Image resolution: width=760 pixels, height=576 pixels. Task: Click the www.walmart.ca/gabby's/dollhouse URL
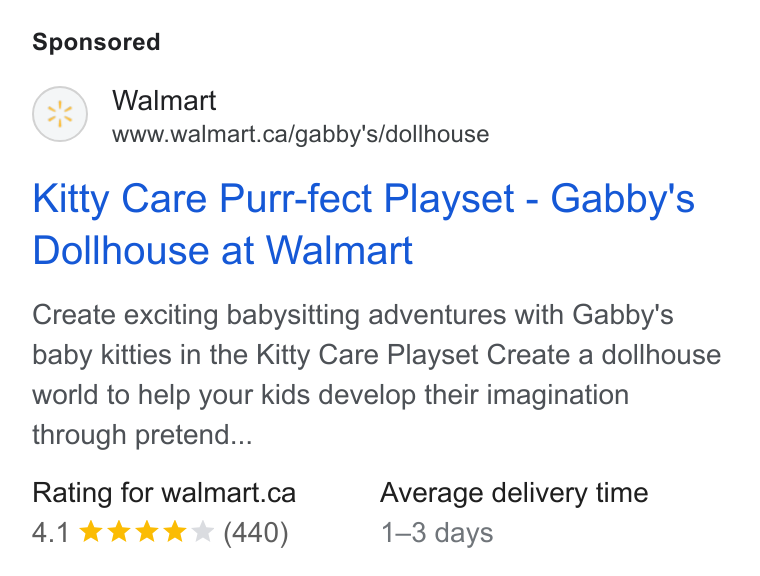click(301, 134)
